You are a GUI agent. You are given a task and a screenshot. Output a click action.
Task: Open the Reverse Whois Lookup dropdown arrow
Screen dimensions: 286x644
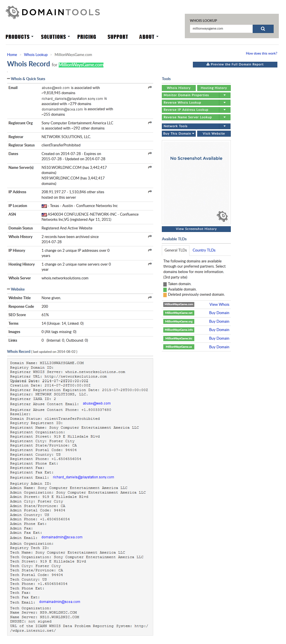click(x=224, y=103)
